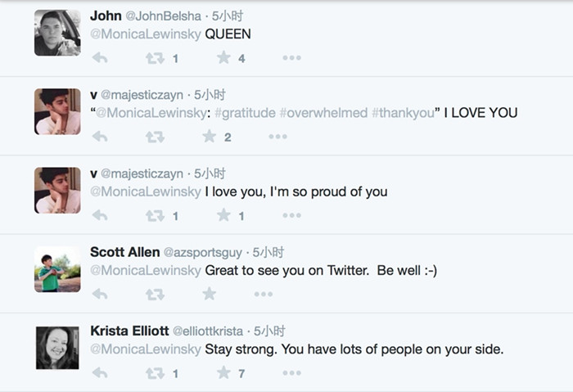Open more options on Scott Allen's tweet
573x392 pixels.
click(264, 294)
